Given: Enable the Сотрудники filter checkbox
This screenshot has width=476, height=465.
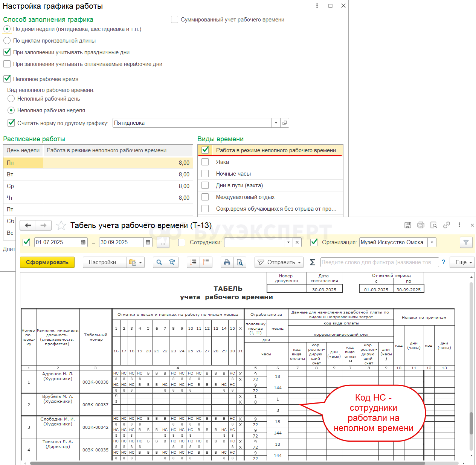Looking at the screenshot, I should pyautogui.click(x=182, y=242).
